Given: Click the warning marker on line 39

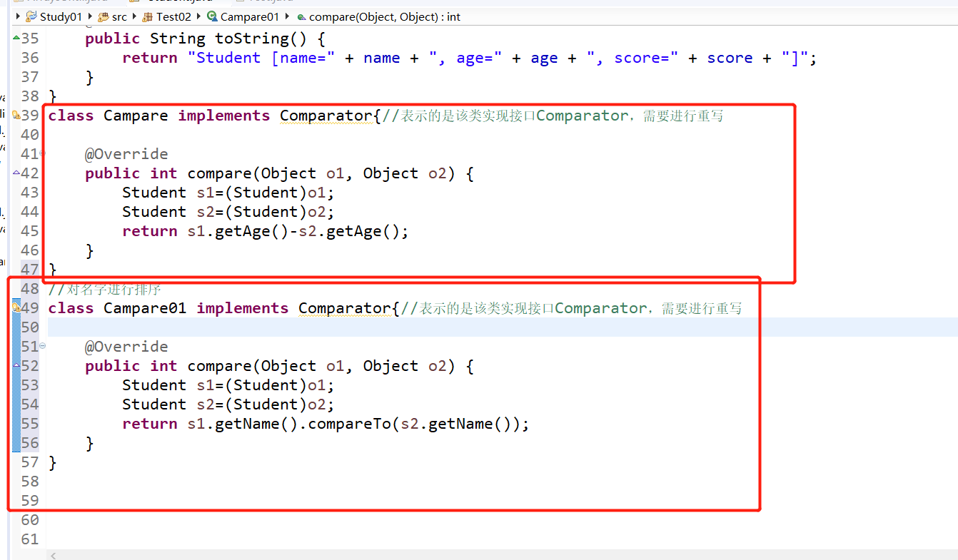Looking at the screenshot, I should [16, 115].
